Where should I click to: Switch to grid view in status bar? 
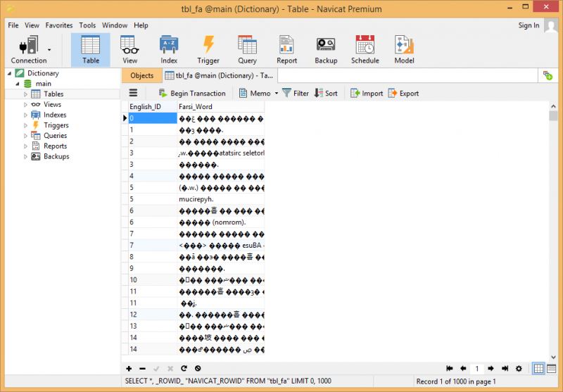[538, 368]
